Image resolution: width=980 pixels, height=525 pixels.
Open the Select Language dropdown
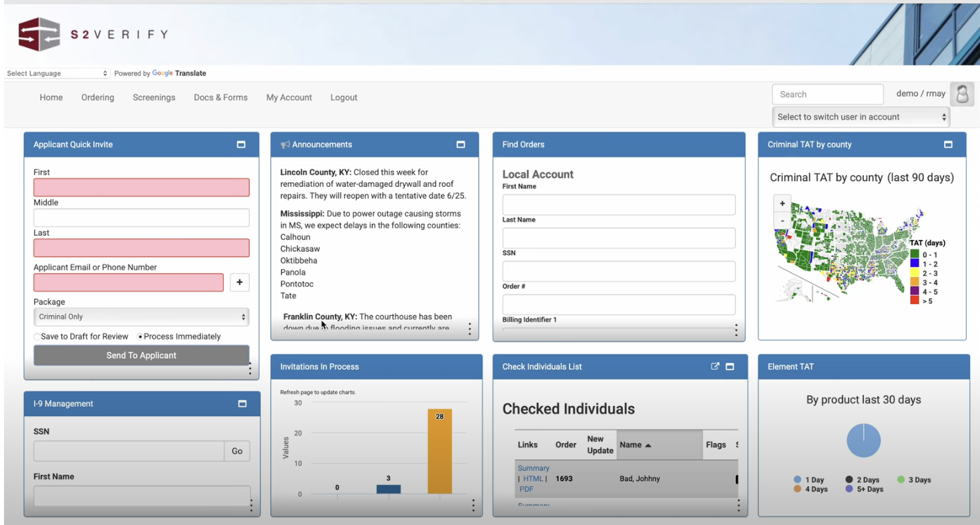coord(57,73)
